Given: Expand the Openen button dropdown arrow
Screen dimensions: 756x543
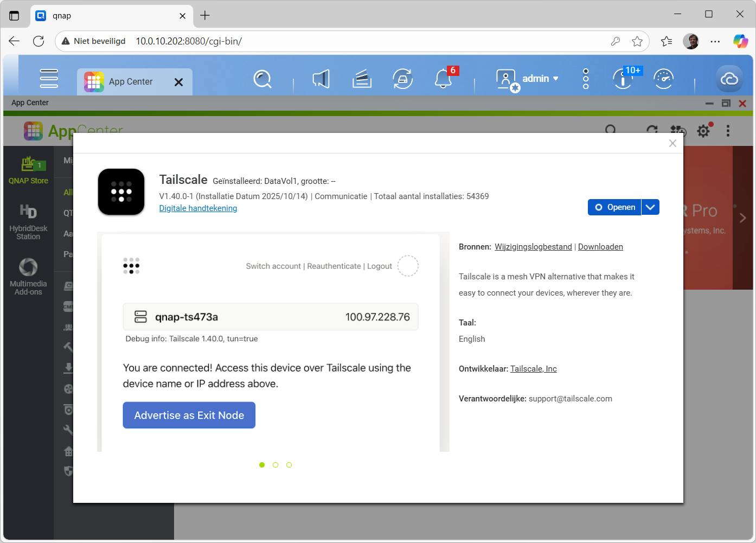Looking at the screenshot, I should pyautogui.click(x=650, y=207).
